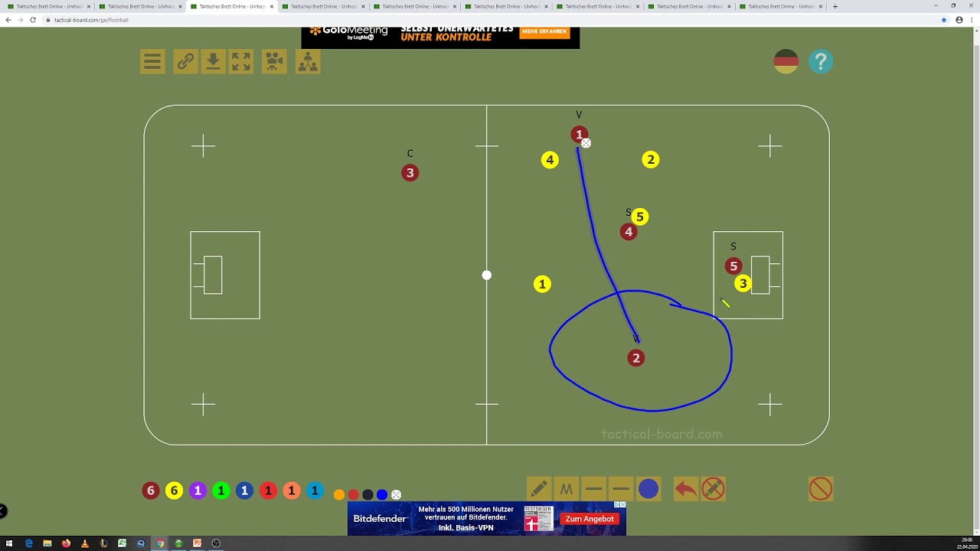980x551 pixels.
Task: Pick dark red 6 player token
Action: pyautogui.click(x=151, y=491)
